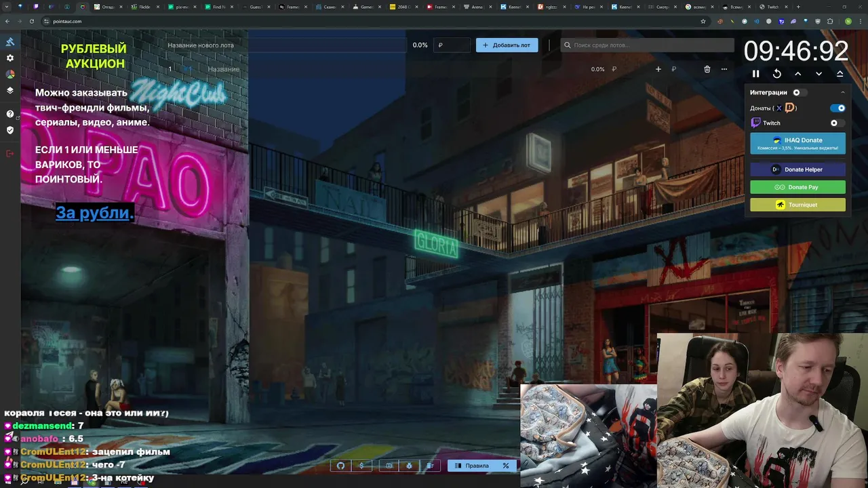This screenshot has height=488, width=868.
Task: Reset the timer with the circular arrow
Action: pos(777,74)
